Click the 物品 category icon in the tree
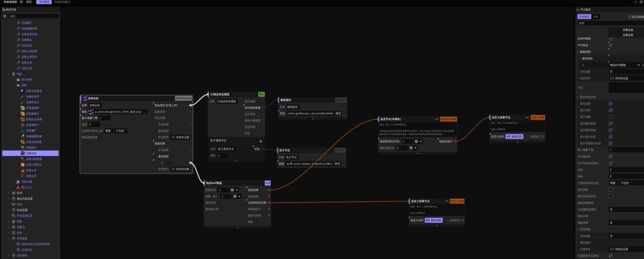The image size is (644, 259). tap(14, 74)
